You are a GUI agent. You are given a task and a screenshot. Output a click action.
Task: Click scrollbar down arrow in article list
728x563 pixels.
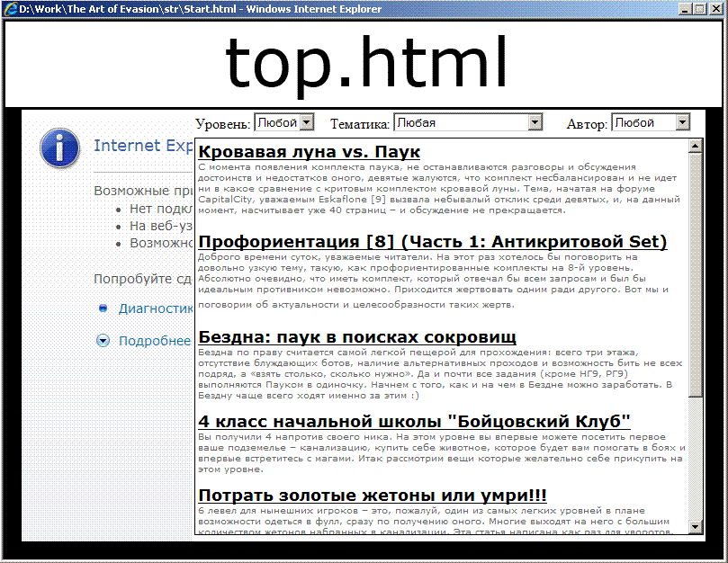[x=695, y=526]
